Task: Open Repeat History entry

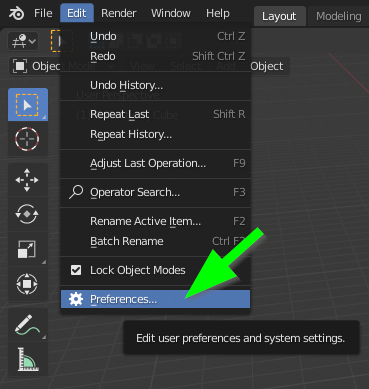Action: point(155,134)
